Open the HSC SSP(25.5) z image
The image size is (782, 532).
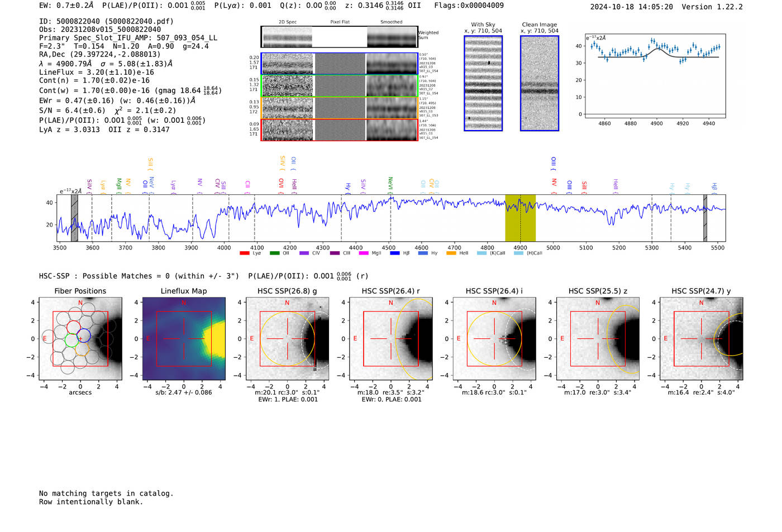(598, 339)
